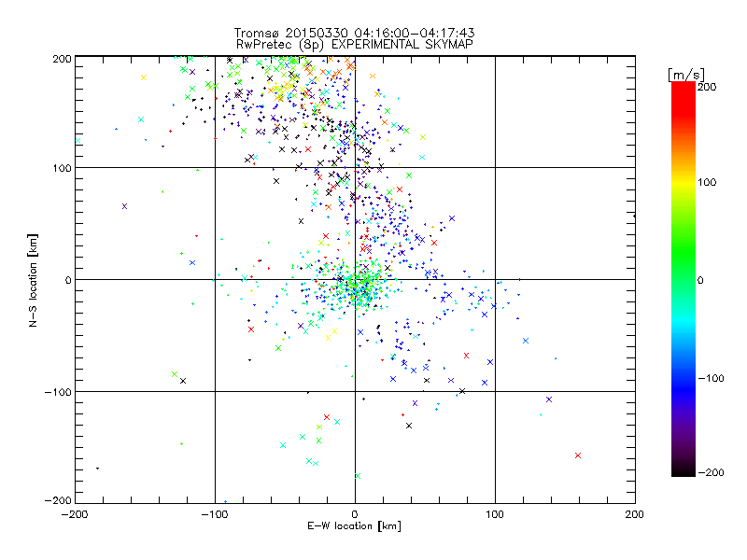Screen dimensions: 747x560
Task: Click the colorbar label "-200"
Action: tap(711, 472)
